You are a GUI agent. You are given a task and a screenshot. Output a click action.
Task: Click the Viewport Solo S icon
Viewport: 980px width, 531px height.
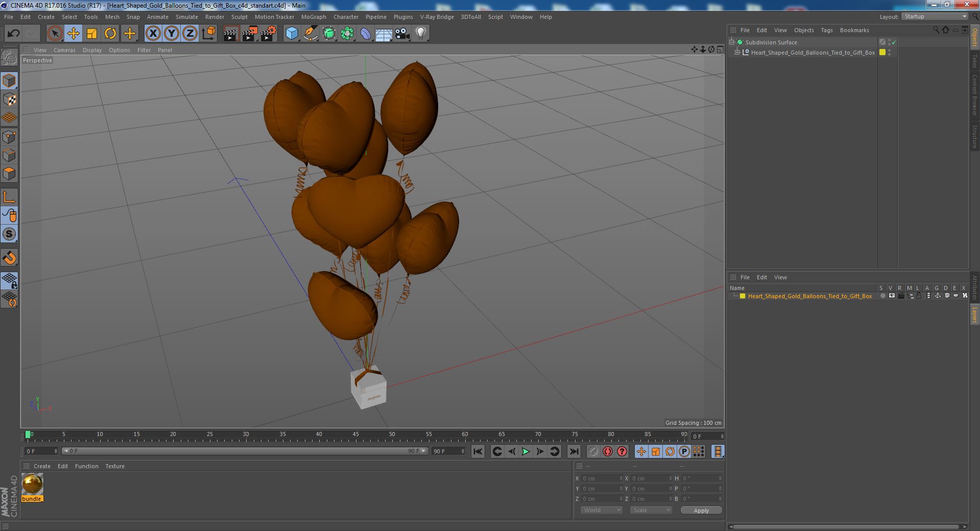click(x=9, y=234)
